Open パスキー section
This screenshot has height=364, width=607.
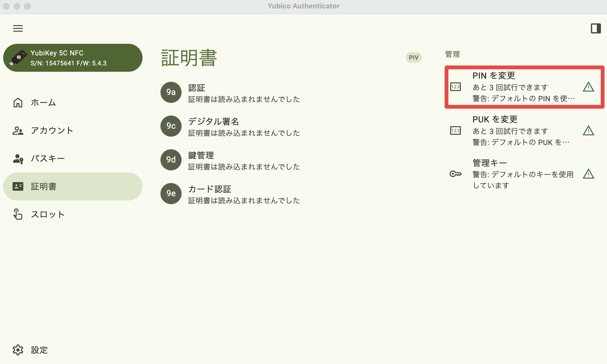click(73, 158)
